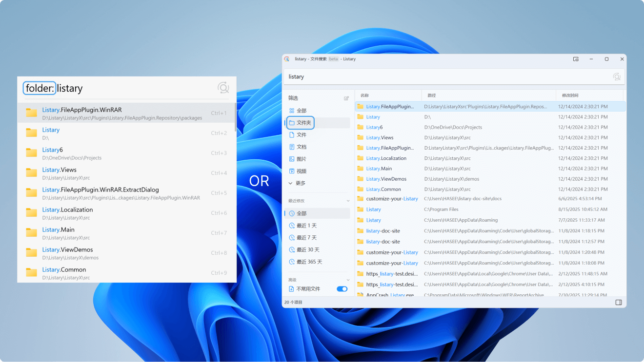
Task: Collapse the 最近修改 section chevron
Action: pyautogui.click(x=348, y=201)
